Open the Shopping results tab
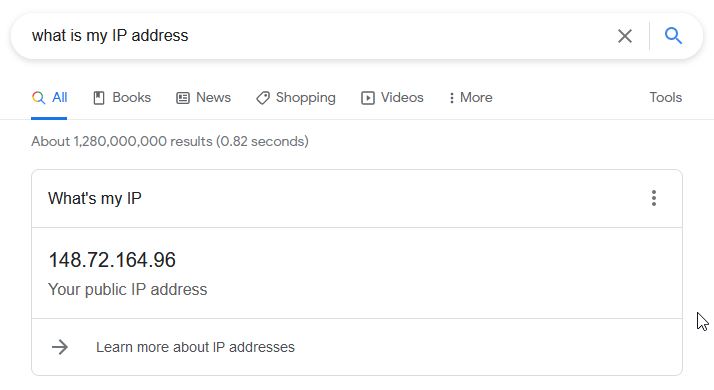 click(296, 98)
